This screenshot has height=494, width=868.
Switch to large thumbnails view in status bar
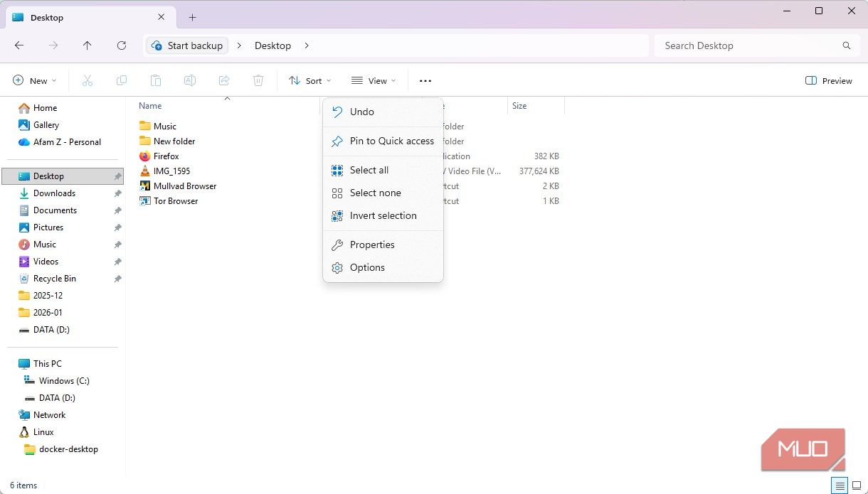click(x=857, y=486)
